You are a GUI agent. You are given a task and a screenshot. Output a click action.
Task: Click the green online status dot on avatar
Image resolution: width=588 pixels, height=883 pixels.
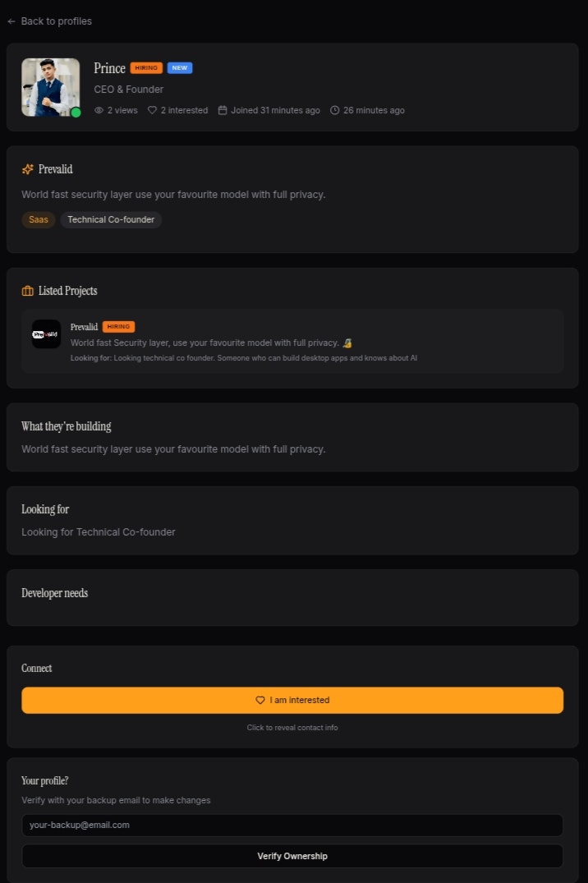tap(76, 113)
